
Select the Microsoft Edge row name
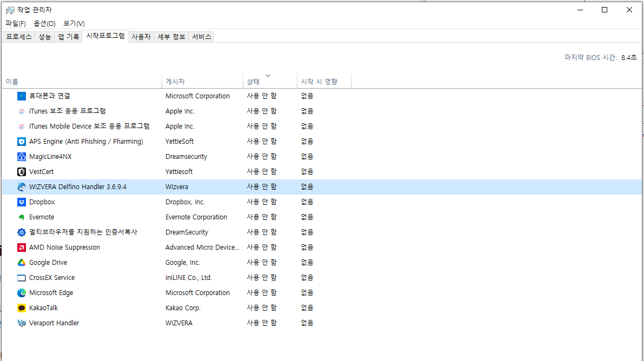tap(51, 293)
